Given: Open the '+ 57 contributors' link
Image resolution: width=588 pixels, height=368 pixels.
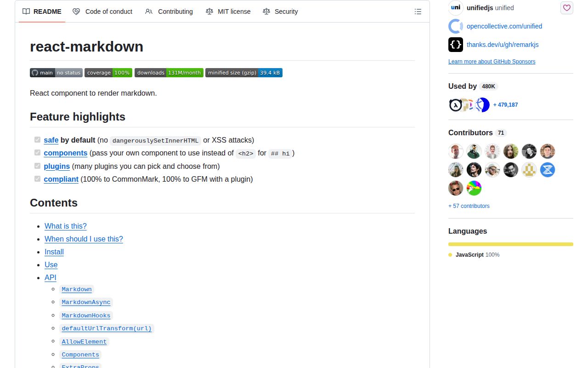Looking at the screenshot, I should [x=469, y=206].
